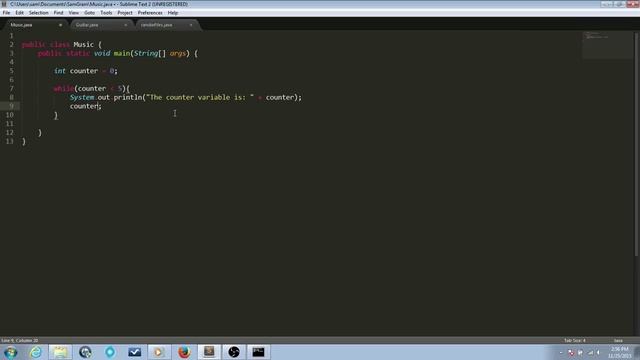640x360 pixels.
Task: Open Firefox from the taskbar
Action: 184,352
